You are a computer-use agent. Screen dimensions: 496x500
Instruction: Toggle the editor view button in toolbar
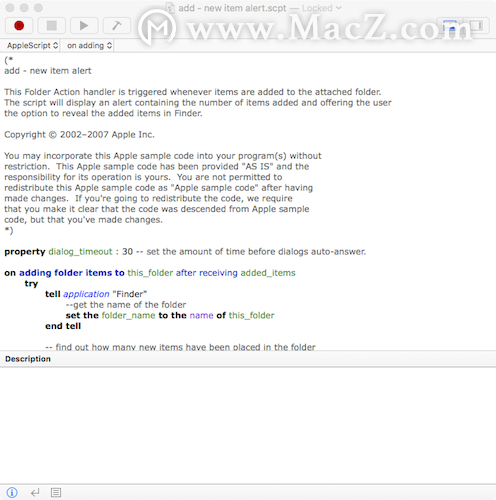450,25
